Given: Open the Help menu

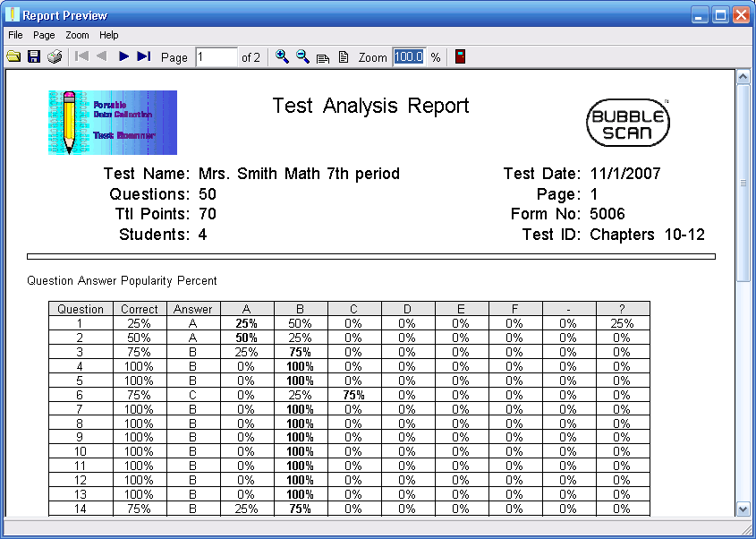Looking at the screenshot, I should [109, 35].
